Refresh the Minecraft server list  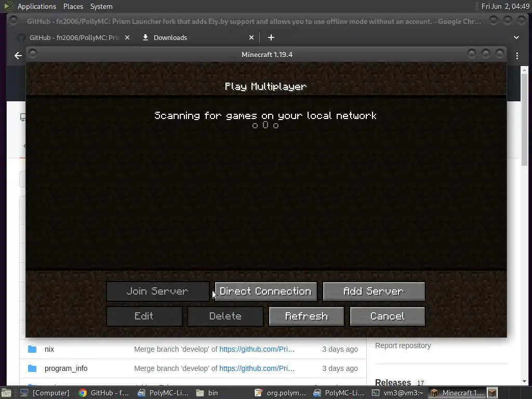(307, 316)
